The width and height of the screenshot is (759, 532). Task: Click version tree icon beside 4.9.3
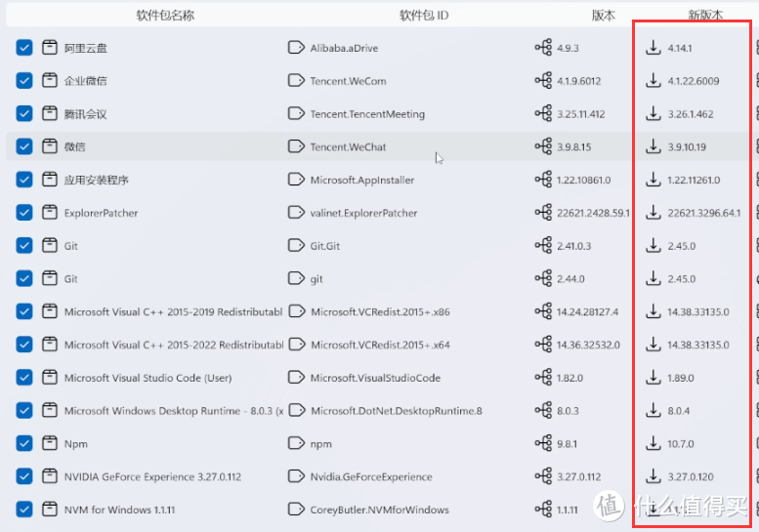(543, 48)
